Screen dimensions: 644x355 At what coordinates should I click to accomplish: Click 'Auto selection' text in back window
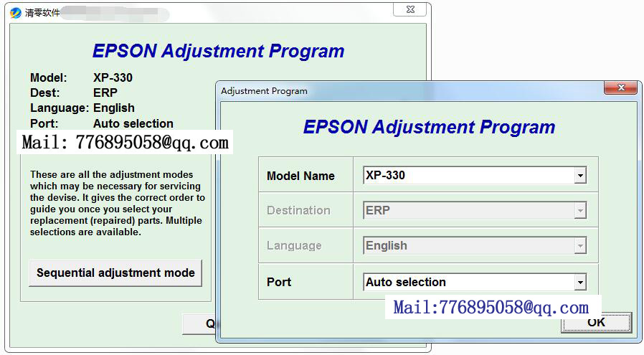click(x=133, y=123)
